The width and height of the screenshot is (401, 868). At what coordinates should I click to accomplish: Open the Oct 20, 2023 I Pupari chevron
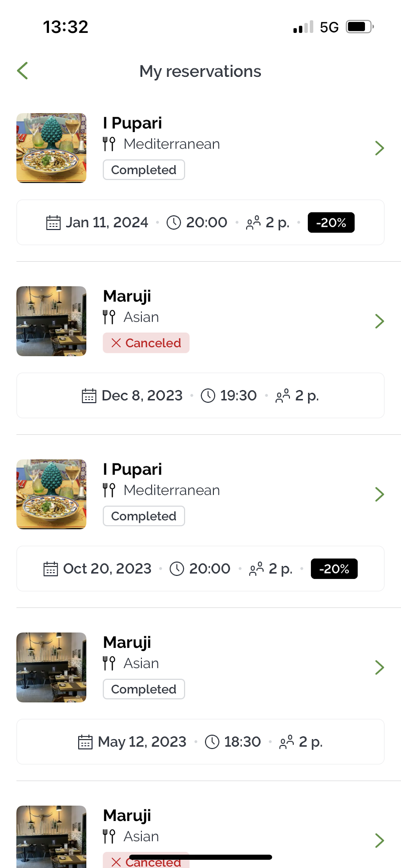click(379, 494)
